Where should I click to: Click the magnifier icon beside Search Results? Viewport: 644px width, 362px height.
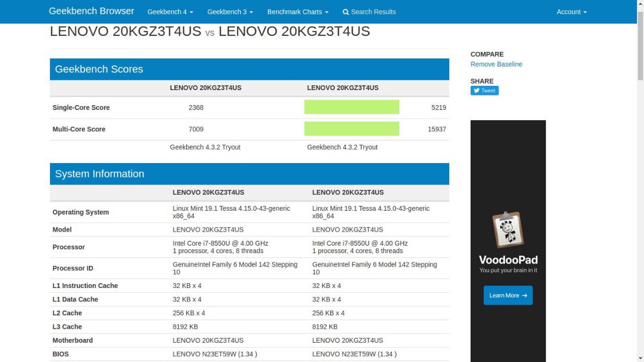pyautogui.click(x=346, y=12)
